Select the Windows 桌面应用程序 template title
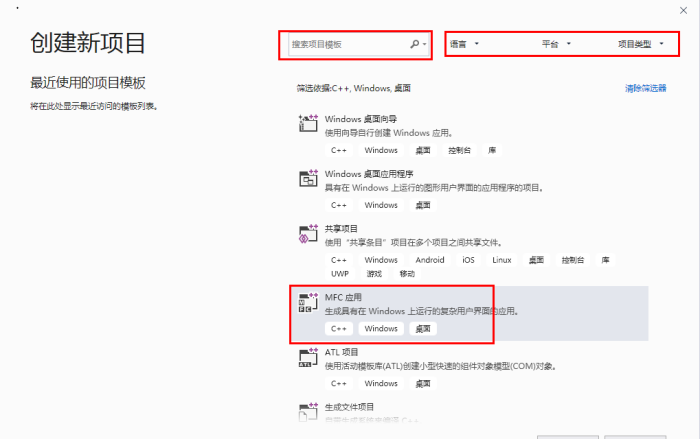 [369, 174]
